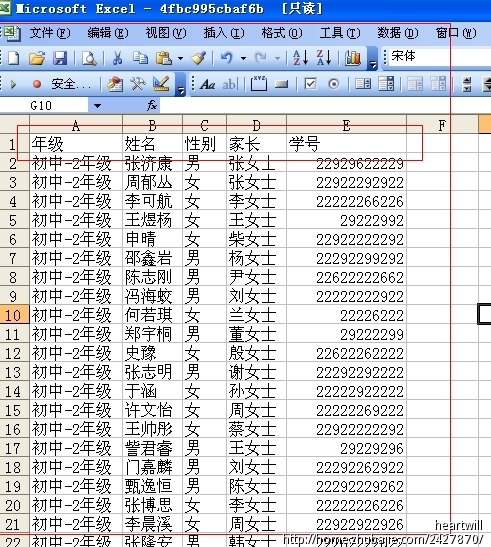Open the Paste options dropdown arrow
Image resolution: width=491 pixels, height=547 pixels.
pos(180,58)
